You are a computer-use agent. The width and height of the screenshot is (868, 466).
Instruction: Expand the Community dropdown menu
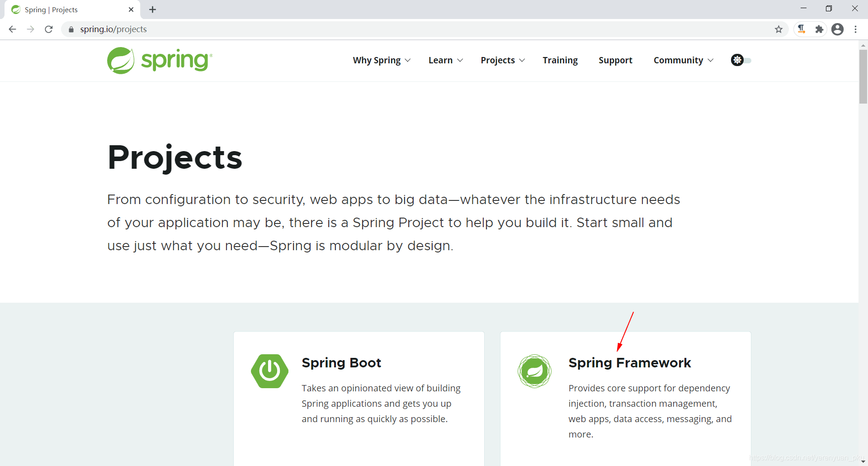[x=684, y=60]
